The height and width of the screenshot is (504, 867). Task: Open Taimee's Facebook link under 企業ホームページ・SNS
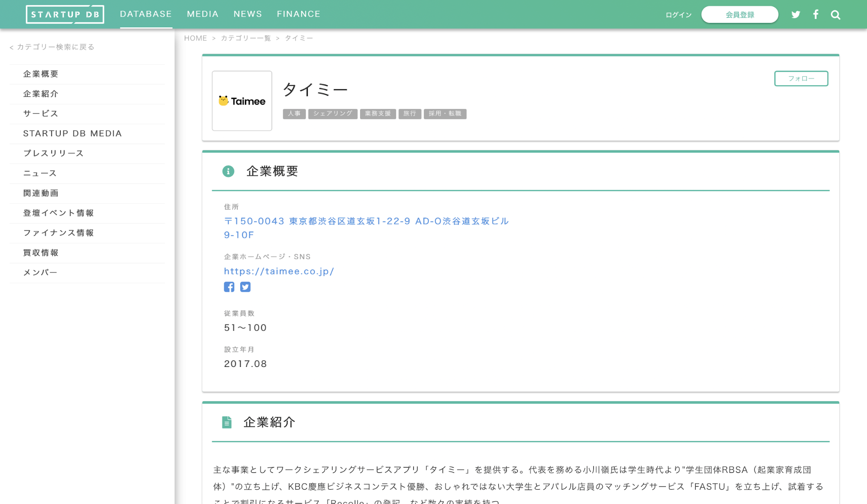pos(229,287)
